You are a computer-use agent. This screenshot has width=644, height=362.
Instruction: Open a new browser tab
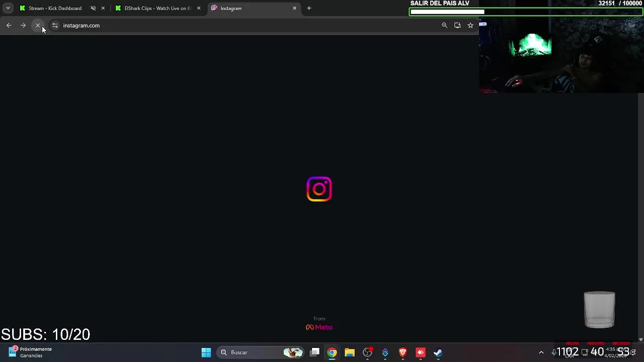click(309, 8)
